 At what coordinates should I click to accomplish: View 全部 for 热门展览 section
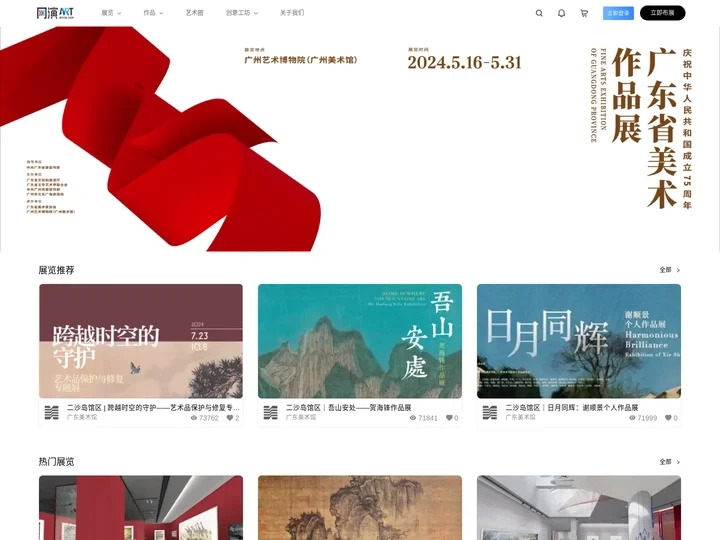669,462
